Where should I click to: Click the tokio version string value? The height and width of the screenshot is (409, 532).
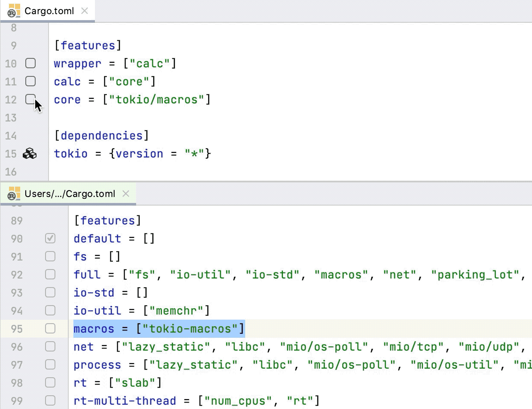pos(195,153)
